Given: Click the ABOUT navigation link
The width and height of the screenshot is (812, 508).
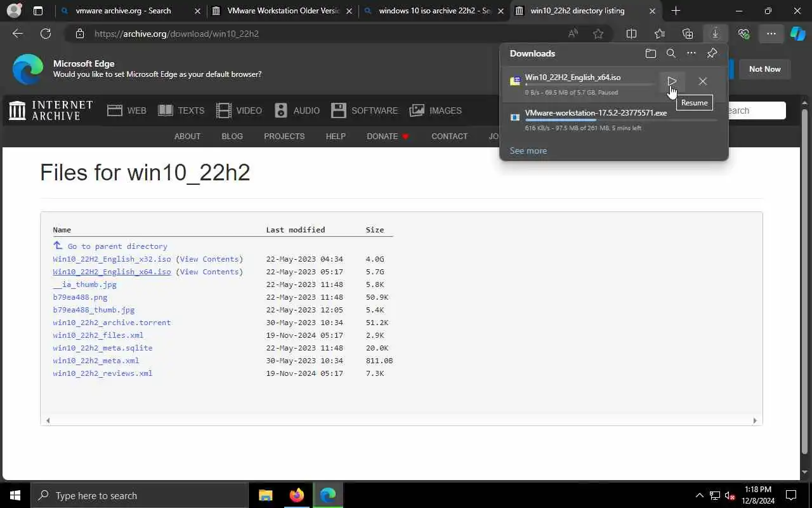Looking at the screenshot, I should click(187, 137).
